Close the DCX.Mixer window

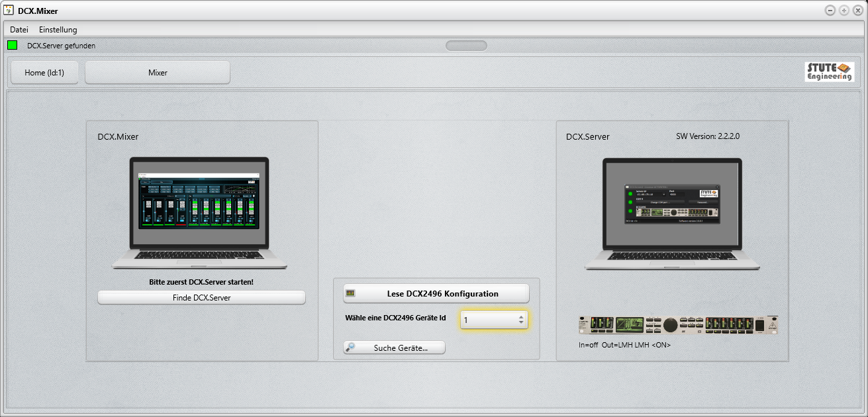click(858, 10)
